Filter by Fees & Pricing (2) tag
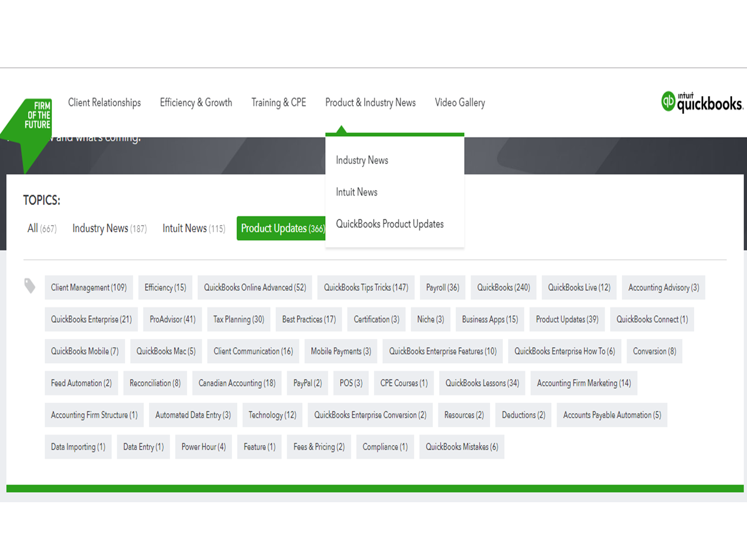The width and height of the screenshot is (747, 560). click(319, 447)
